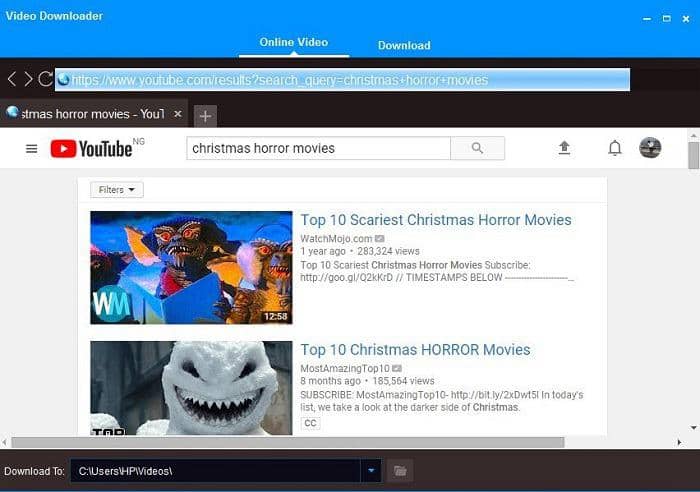Click the 'Video Downloader' window title
The width and height of the screenshot is (700, 492).
[54, 16]
